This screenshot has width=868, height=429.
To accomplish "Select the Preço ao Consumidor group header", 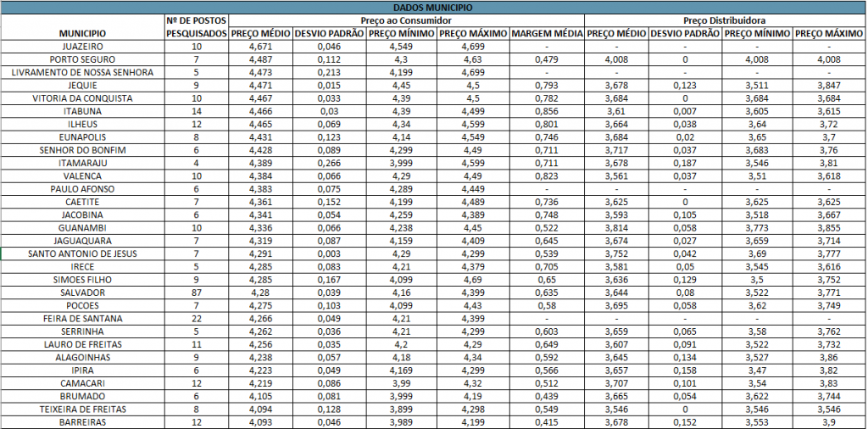I will point(407,20).
